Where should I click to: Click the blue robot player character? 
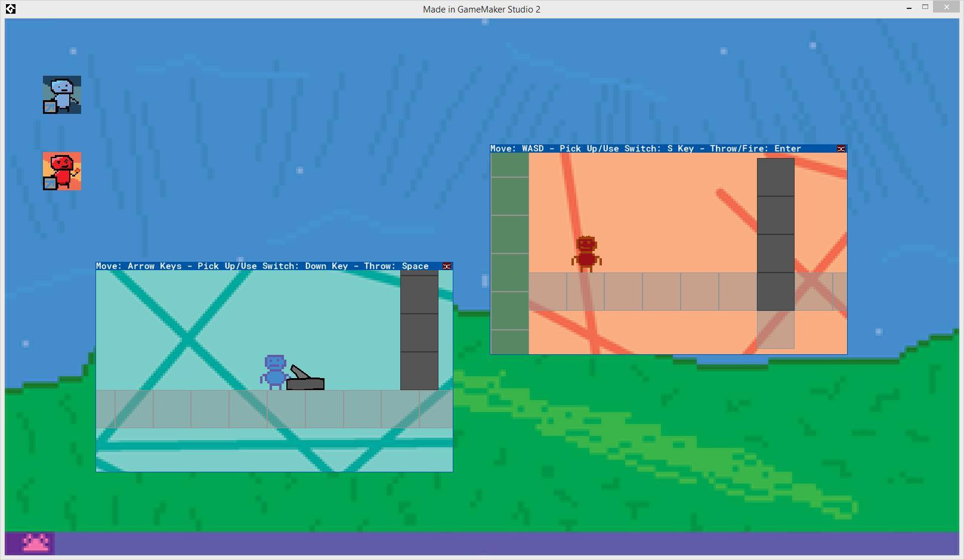pyautogui.click(x=274, y=372)
